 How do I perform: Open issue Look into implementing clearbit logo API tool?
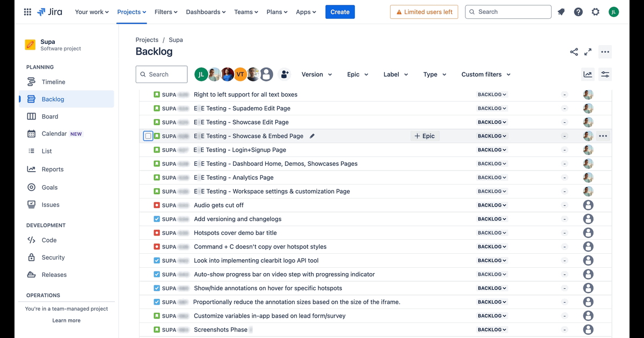(x=256, y=261)
